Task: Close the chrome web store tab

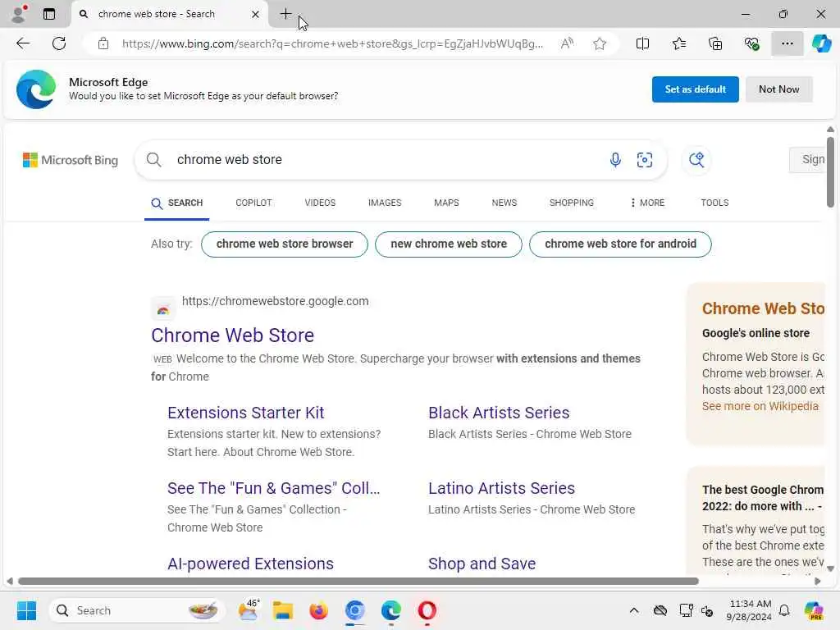Action: (x=255, y=15)
